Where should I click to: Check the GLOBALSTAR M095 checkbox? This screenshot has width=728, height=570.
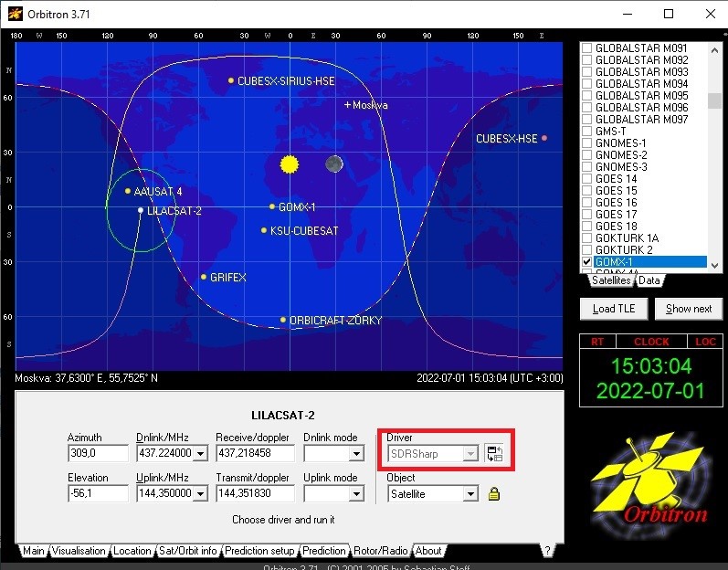(x=586, y=96)
